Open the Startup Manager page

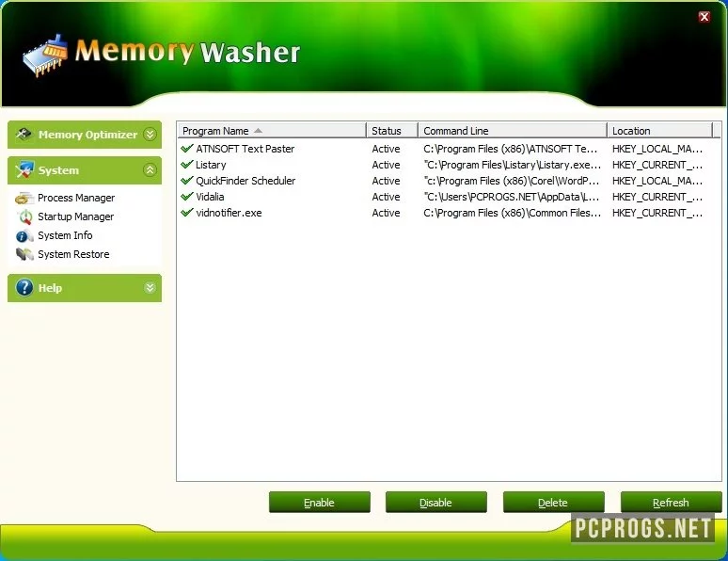point(75,216)
